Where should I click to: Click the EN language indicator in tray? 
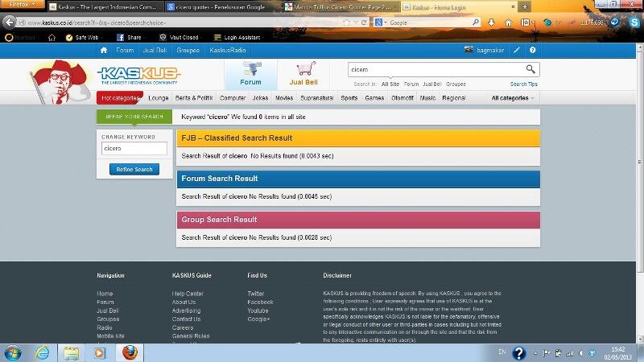502,352
